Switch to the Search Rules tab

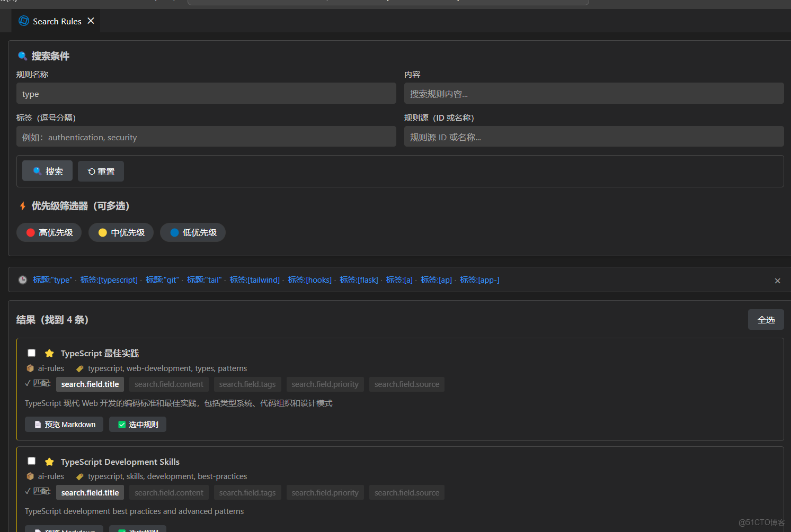(x=57, y=21)
